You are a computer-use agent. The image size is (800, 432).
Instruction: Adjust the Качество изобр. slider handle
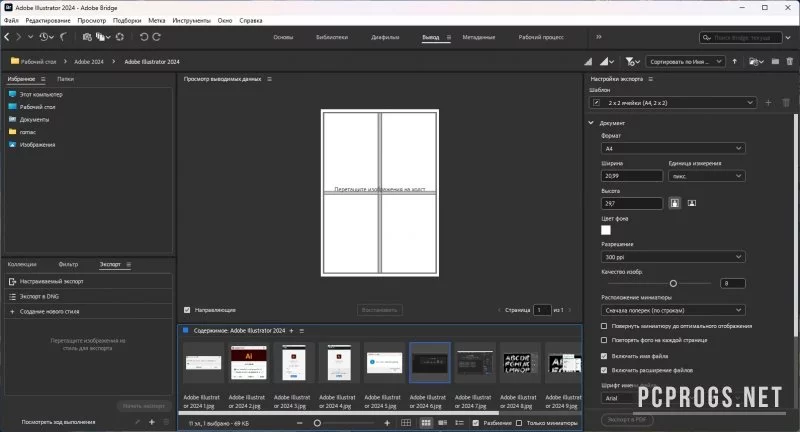pyautogui.click(x=673, y=283)
